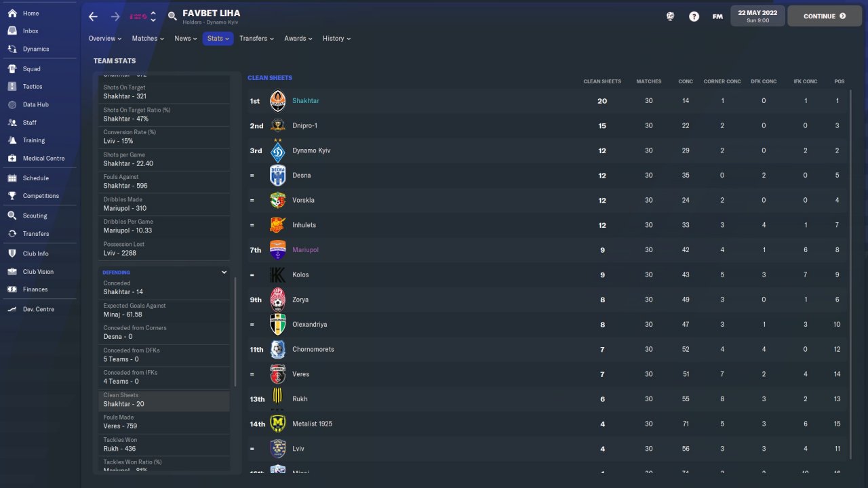The width and height of the screenshot is (868, 488).
Task: Open the Chornomorets team name link
Action: coord(313,350)
